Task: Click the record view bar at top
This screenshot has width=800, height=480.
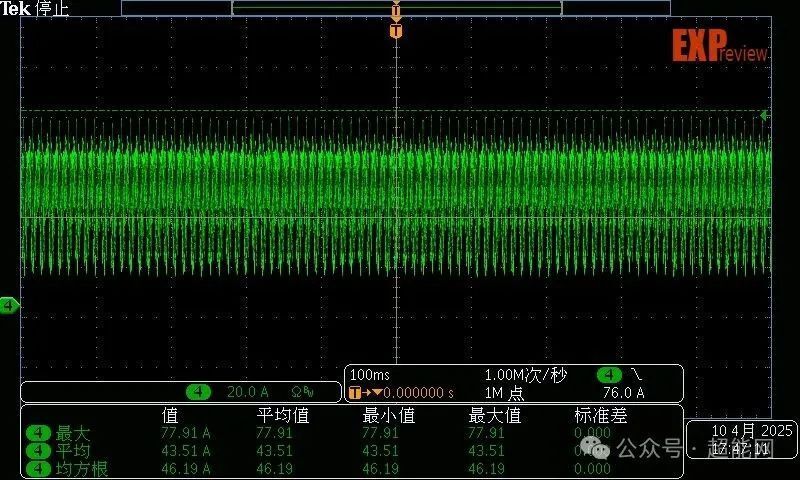Action: (396, 7)
